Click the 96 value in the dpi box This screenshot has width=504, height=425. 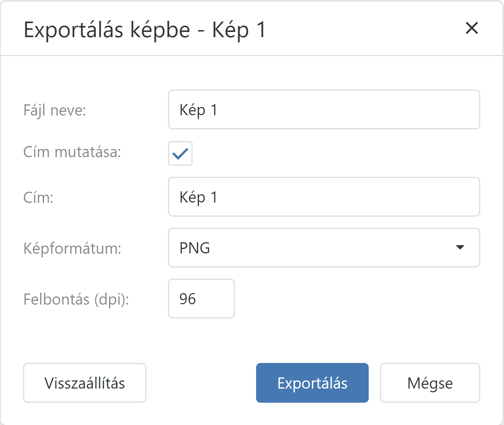point(188,299)
